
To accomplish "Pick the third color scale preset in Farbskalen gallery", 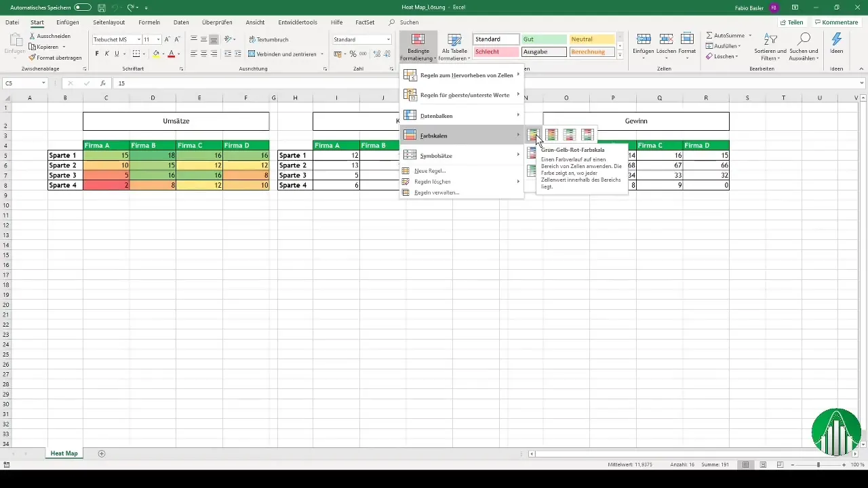I will coord(570,135).
